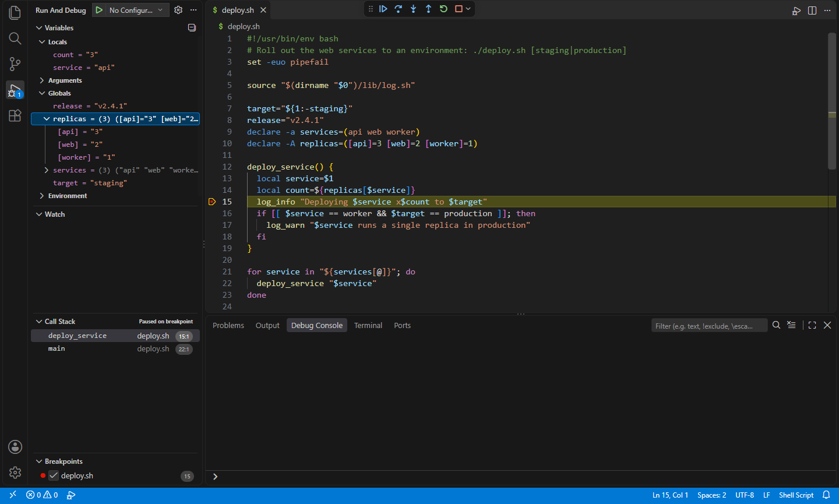Screen dimensions: 839x504
Task: Restart the debug session
Action: click(444, 9)
